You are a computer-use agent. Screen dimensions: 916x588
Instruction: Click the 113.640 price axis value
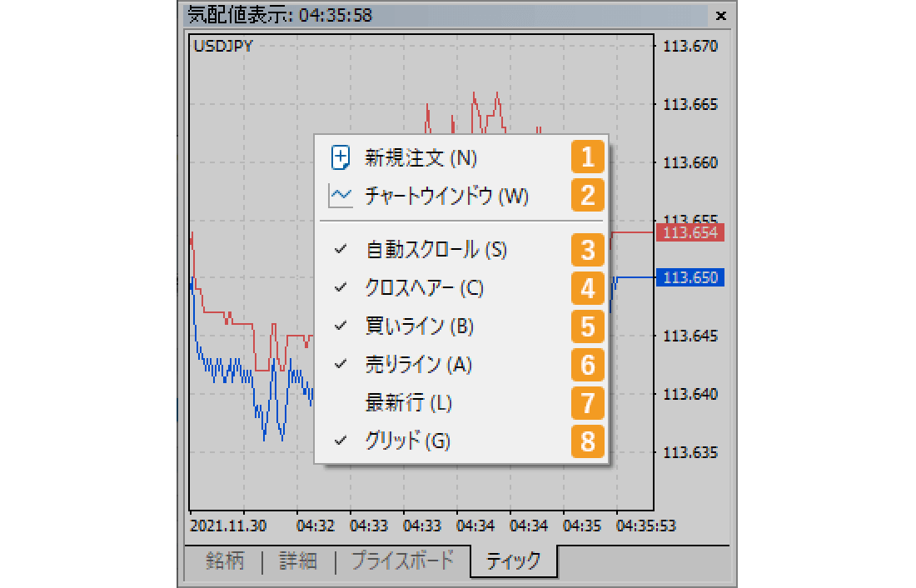[x=690, y=394]
